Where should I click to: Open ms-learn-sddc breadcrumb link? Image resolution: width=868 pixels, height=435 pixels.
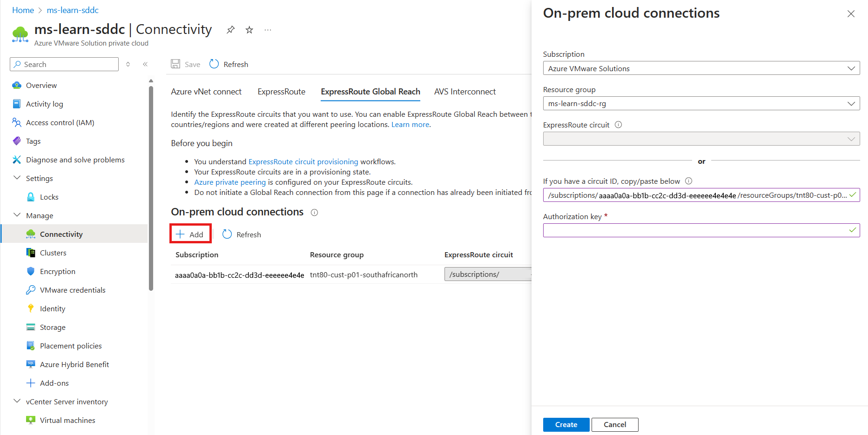pos(73,10)
